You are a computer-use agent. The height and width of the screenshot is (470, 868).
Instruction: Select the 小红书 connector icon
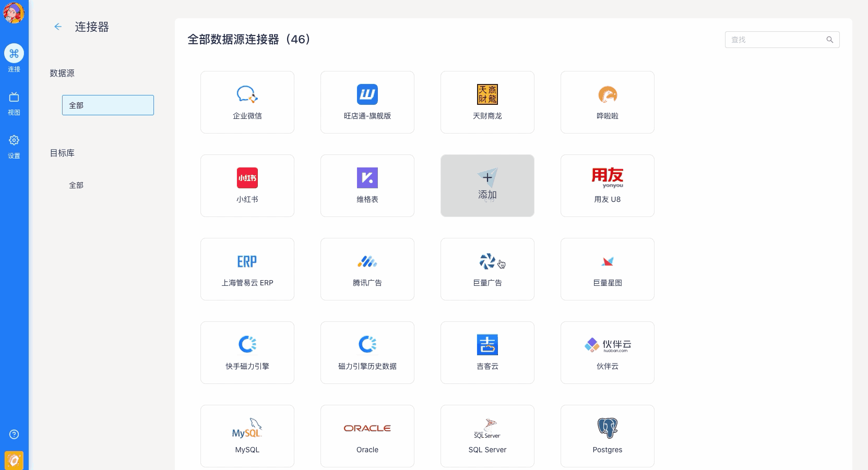point(247,178)
